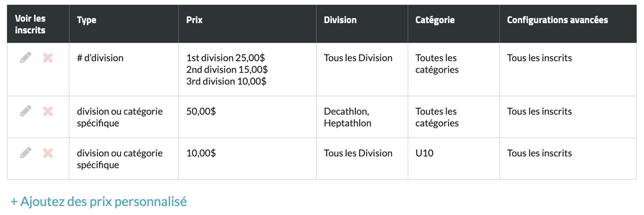Select the Division column header

click(340, 20)
